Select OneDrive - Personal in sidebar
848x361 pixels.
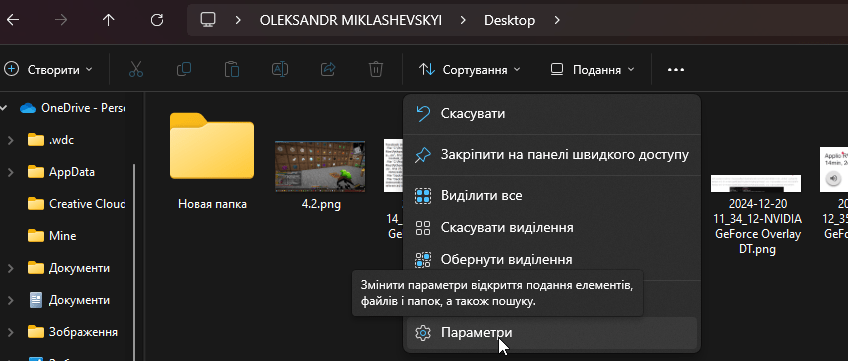[x=72, y=108]
